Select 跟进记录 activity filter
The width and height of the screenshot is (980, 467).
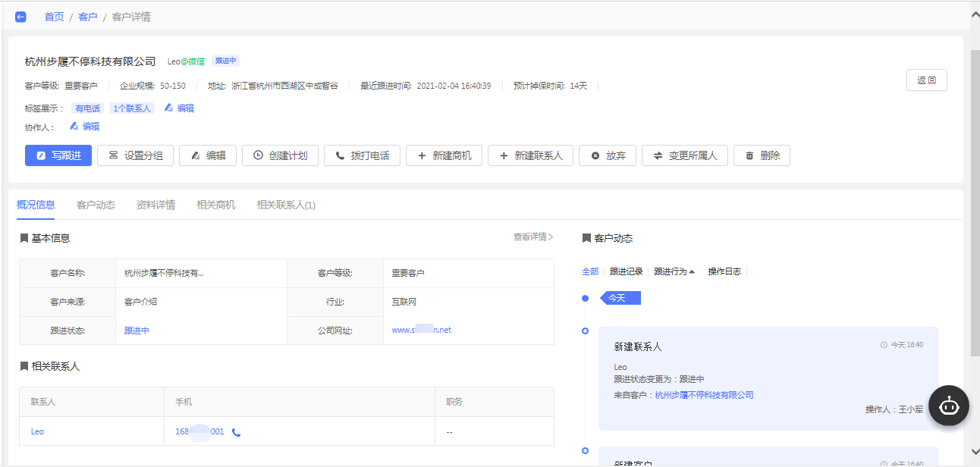tap(627, 271)
